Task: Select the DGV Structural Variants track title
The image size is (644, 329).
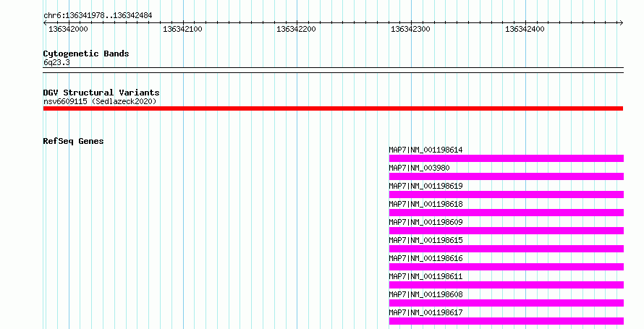Action: (101, 93)
